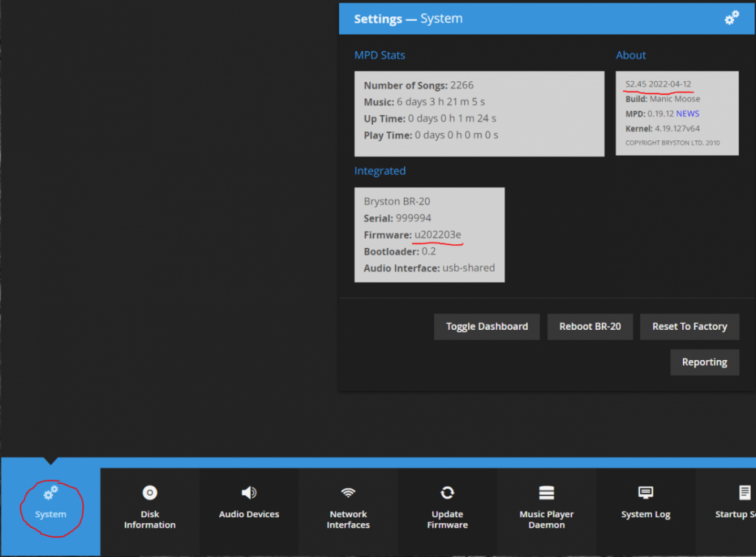
Task: Click the gears icon in Settings header
Action: pyautogui.click(x=732, y=18)
